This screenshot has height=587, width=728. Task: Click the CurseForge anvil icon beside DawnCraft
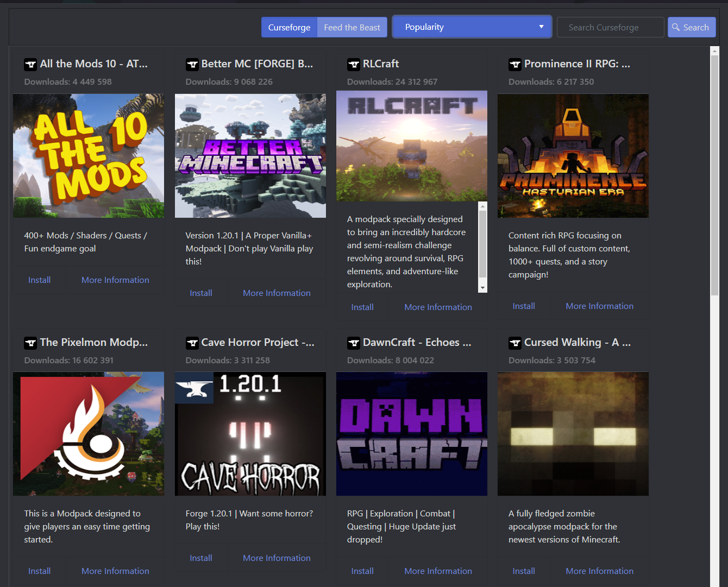354,343
